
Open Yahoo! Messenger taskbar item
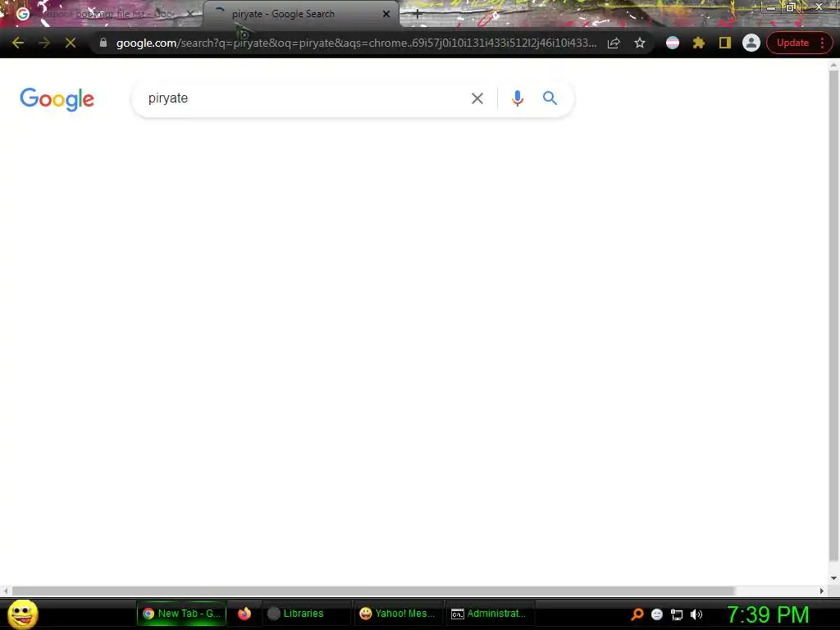[398, 614]
